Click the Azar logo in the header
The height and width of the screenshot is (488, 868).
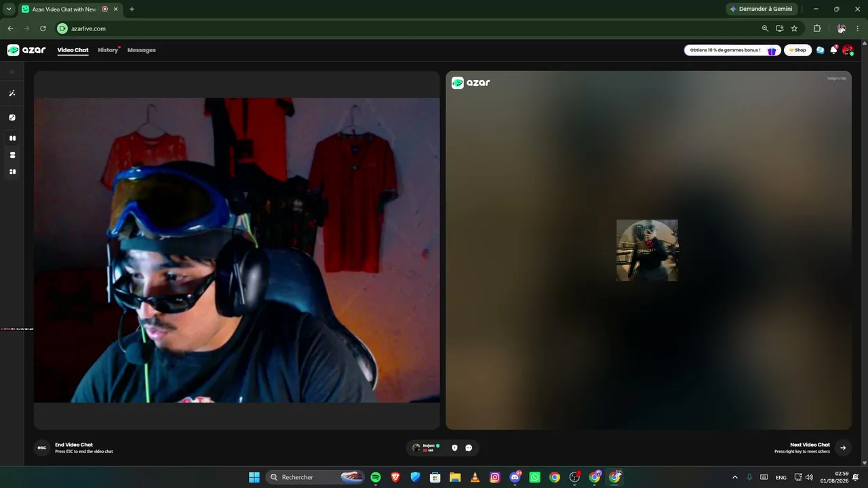tap(26, 50)
